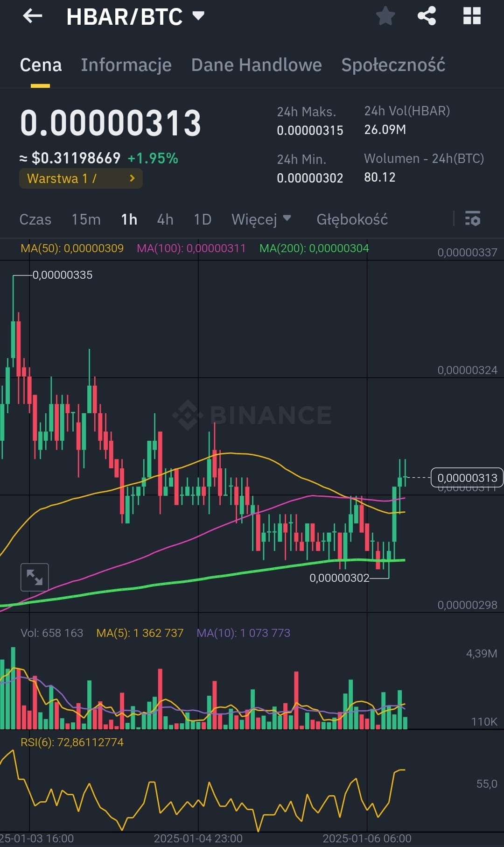Tap the MA(100) indicator label
Screen dimensions: 504x847
[191, 248]
